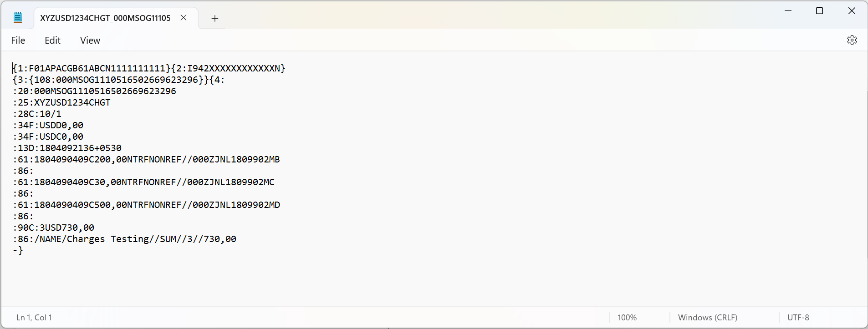Viewport: 868px width, 329px height.
Task: Select the XYZUSD1234CHGT_000MSOG11105 tab
Action: click(x=105, y=18)
